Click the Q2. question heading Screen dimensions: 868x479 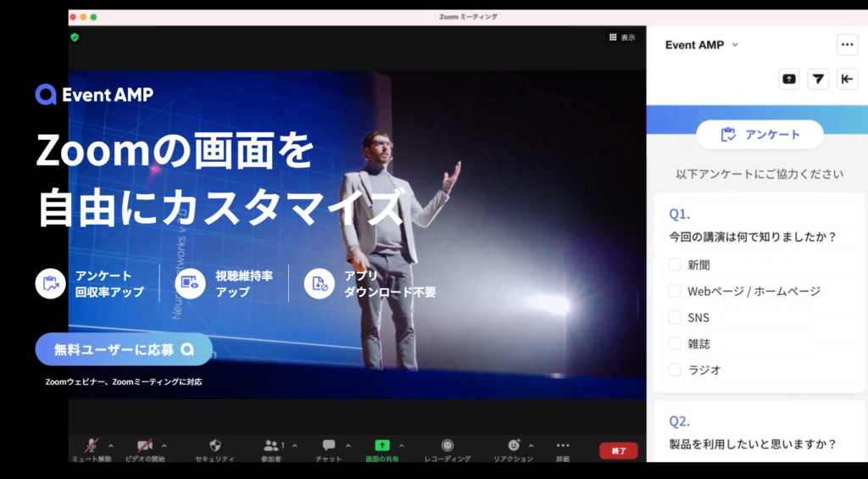pyautogui.click(x=679, y=421)
